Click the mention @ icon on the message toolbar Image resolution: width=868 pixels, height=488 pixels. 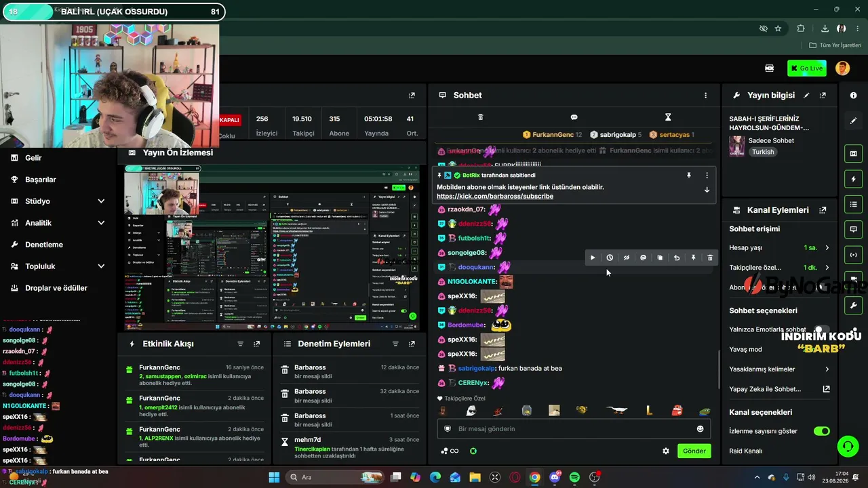click(643, 258)
